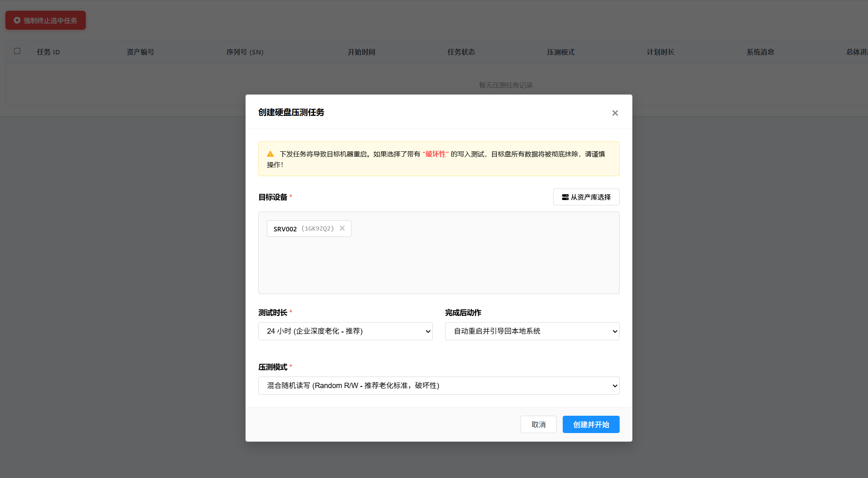This screenshot has height=478, width=868.
Task: Click the yellow warning triangle icon
Action: (x=270, y=154)
